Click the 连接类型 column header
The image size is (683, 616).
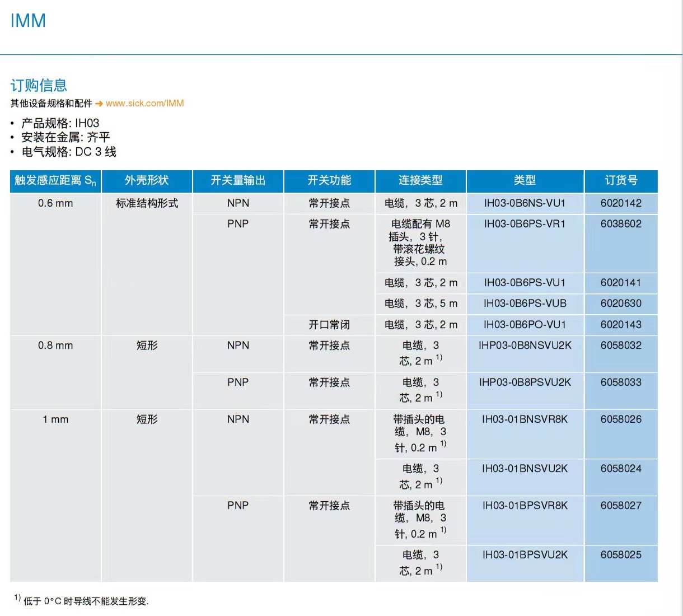click(x=420, y=180)
